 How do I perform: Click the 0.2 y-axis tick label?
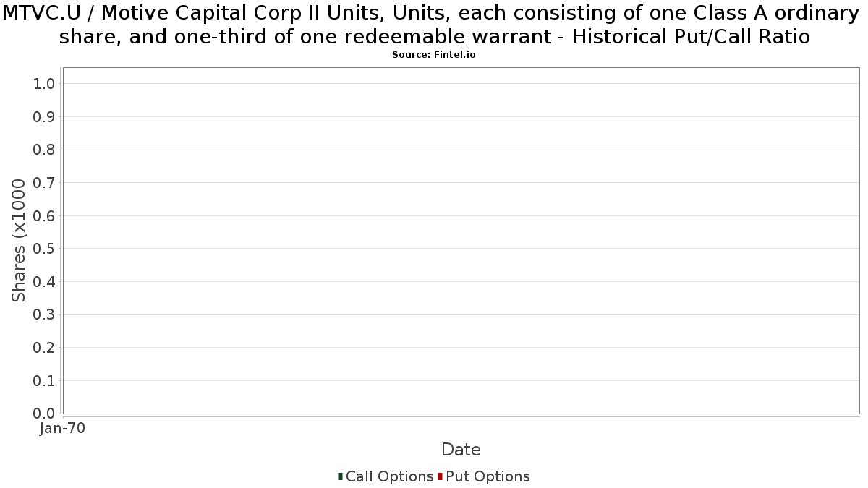(x=44, y=348)
